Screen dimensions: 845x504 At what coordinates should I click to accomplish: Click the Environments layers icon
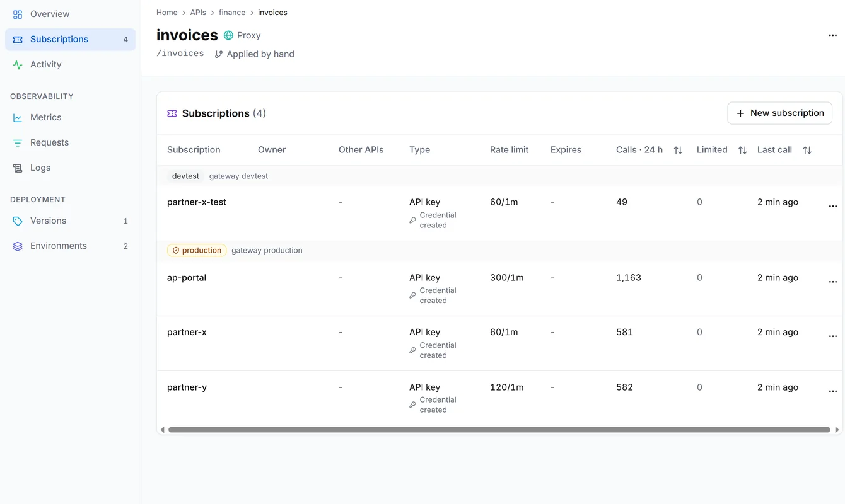tap(18, 246)
